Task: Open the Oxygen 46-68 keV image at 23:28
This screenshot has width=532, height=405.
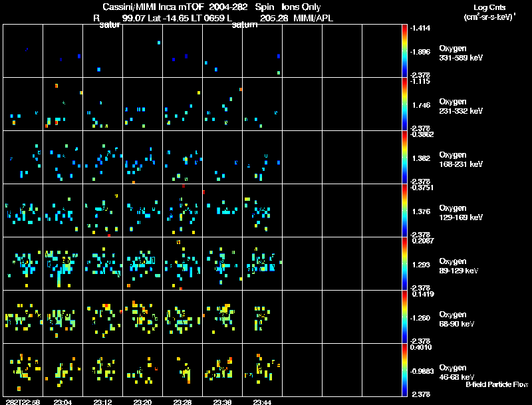Action: tap(182, 370)
